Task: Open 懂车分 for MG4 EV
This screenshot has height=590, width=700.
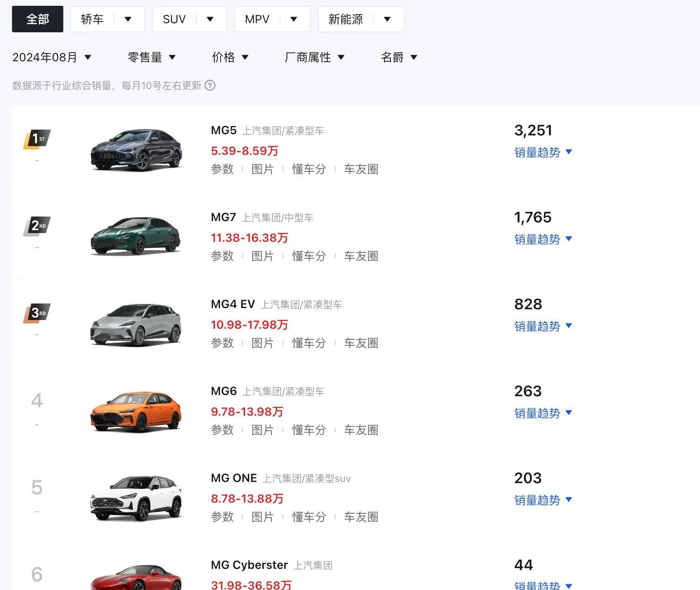Action: pyautogui.click(x=309, y=343)
